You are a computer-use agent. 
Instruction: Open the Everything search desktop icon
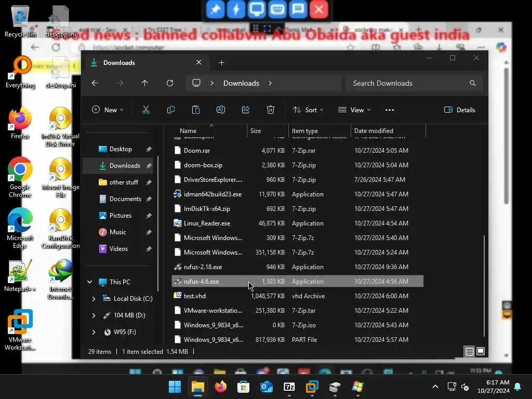tap(20, 72)
